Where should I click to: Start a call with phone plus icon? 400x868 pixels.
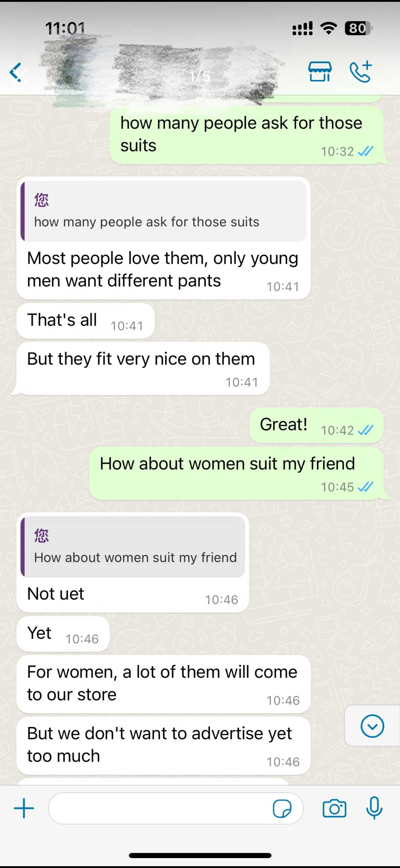coord(361,72)
